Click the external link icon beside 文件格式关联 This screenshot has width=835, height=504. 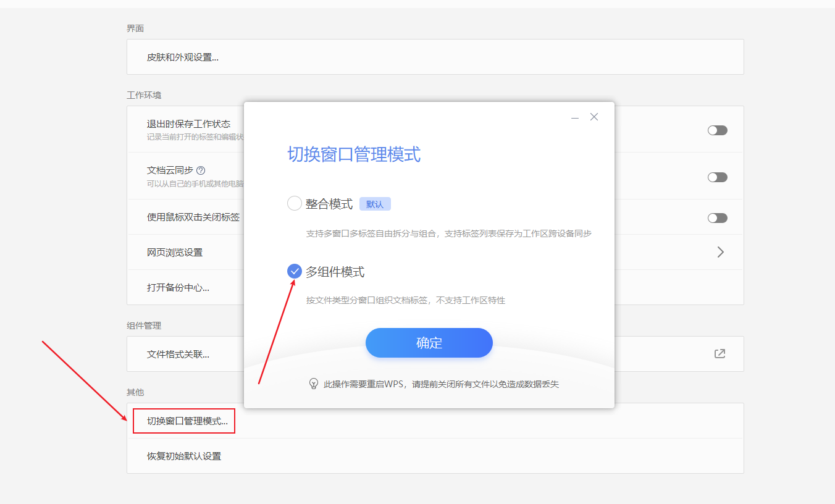pyautogui.click(x=720, y=353)
